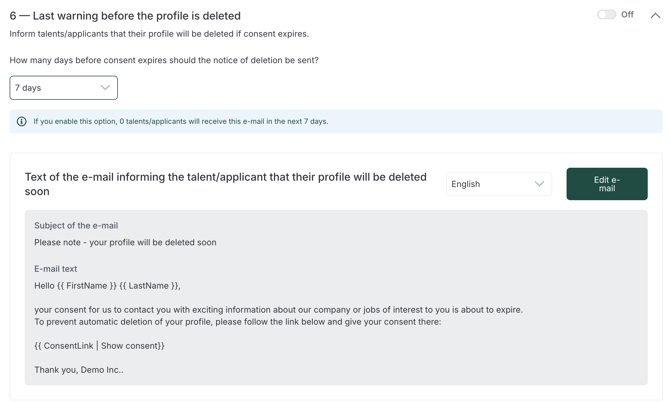670x404 pixels.
Task: Select the subject line 'Please note - your profile will be deleted soon'
Action: coord(125,242)
